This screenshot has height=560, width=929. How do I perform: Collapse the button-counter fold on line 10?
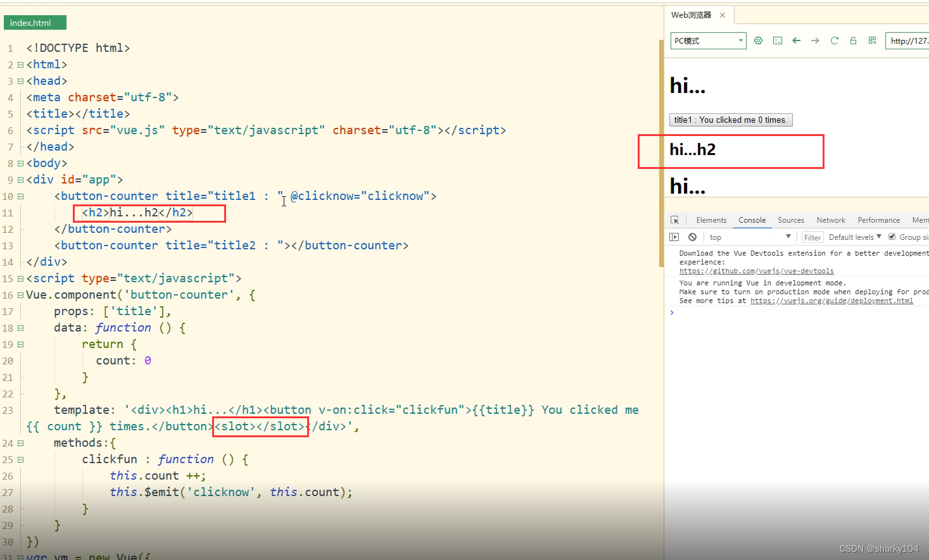point(21,196)
